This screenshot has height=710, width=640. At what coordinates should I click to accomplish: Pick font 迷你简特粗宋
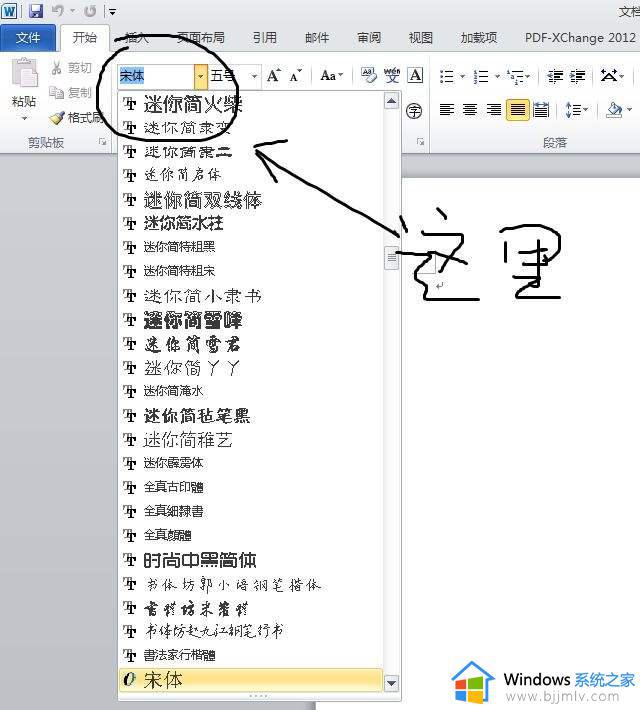coord(250,271)
